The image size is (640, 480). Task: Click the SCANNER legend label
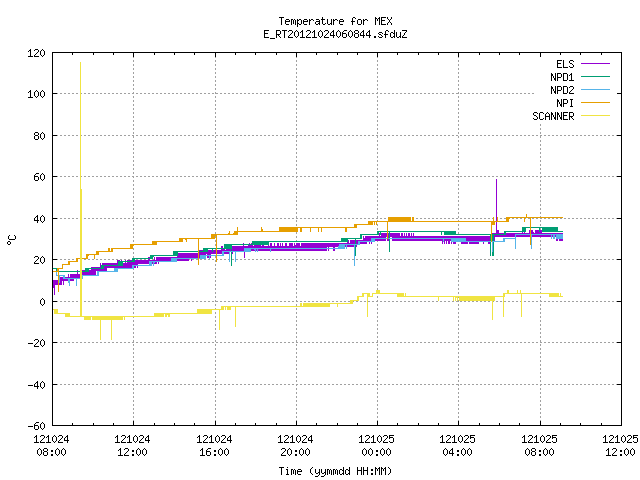coord(553,116)
